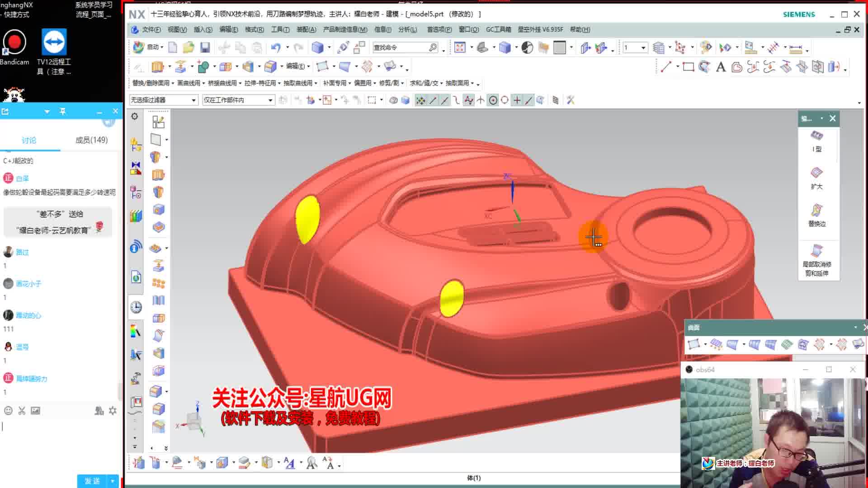
Task: Click the Save file icon
Action: tap(205, 47)
